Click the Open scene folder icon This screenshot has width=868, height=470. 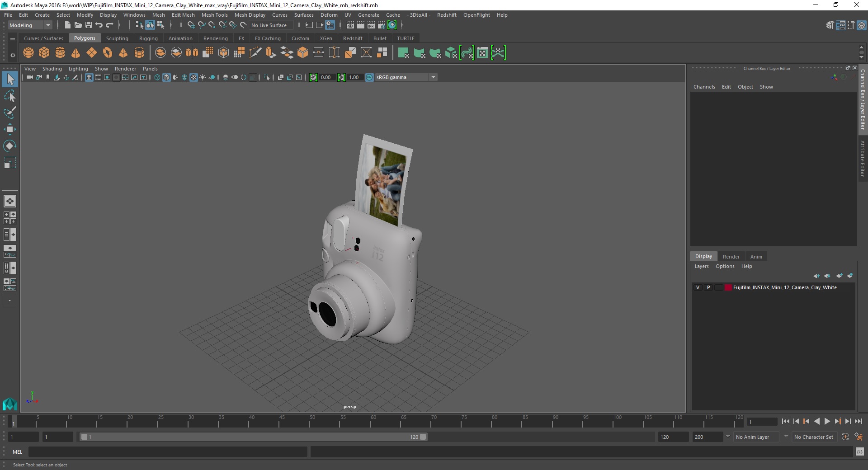pyautogui.click(x=78, y=25)
